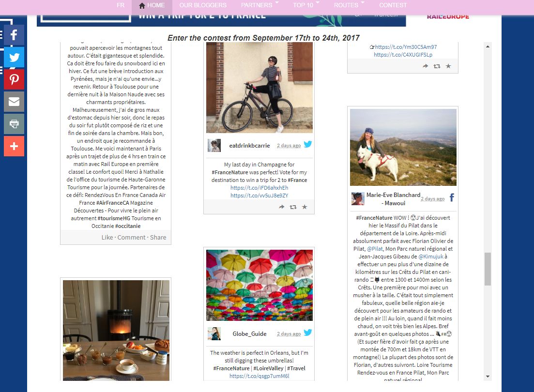Viewport: 534px width, 392px height.
Task: Open Facebook icon on Marie-Eve Blanchard post
Action: tap(452, 197)
